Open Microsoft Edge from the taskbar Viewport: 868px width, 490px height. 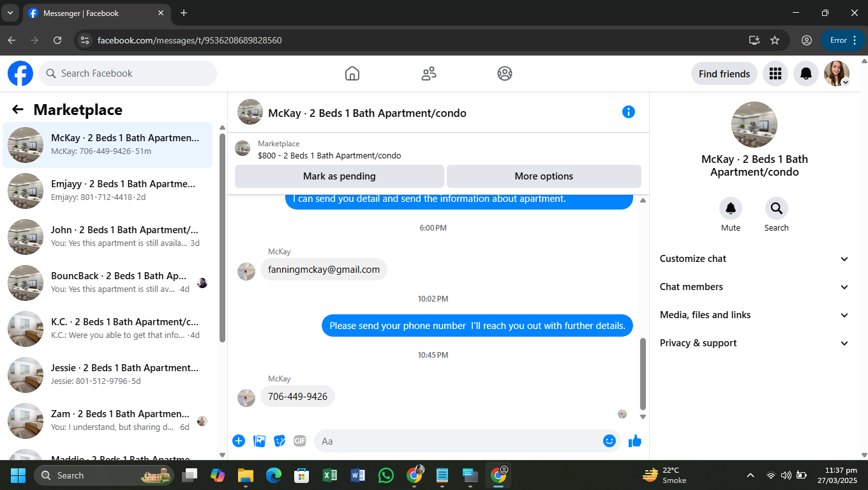pyautogui.click(x=274, y=475)
